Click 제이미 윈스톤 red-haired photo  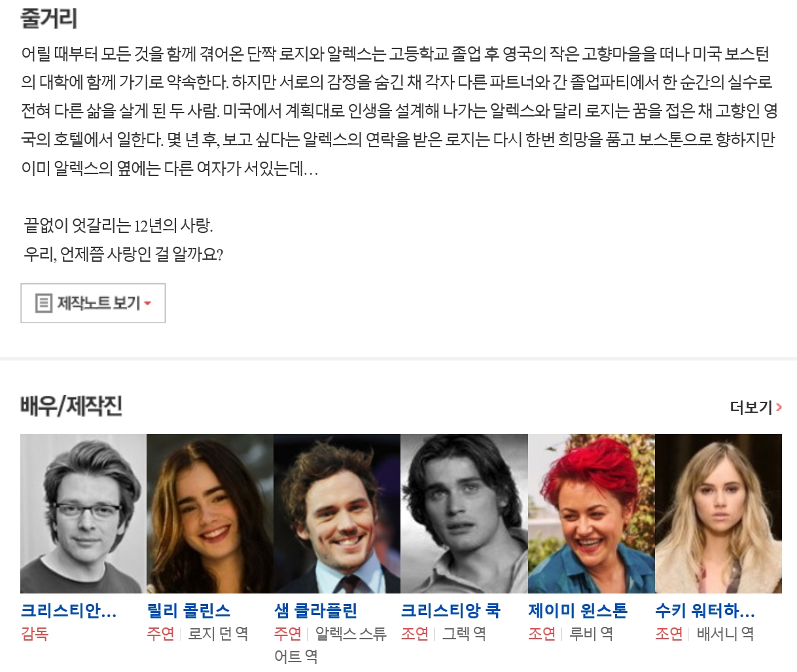click(x=592, y=514)
